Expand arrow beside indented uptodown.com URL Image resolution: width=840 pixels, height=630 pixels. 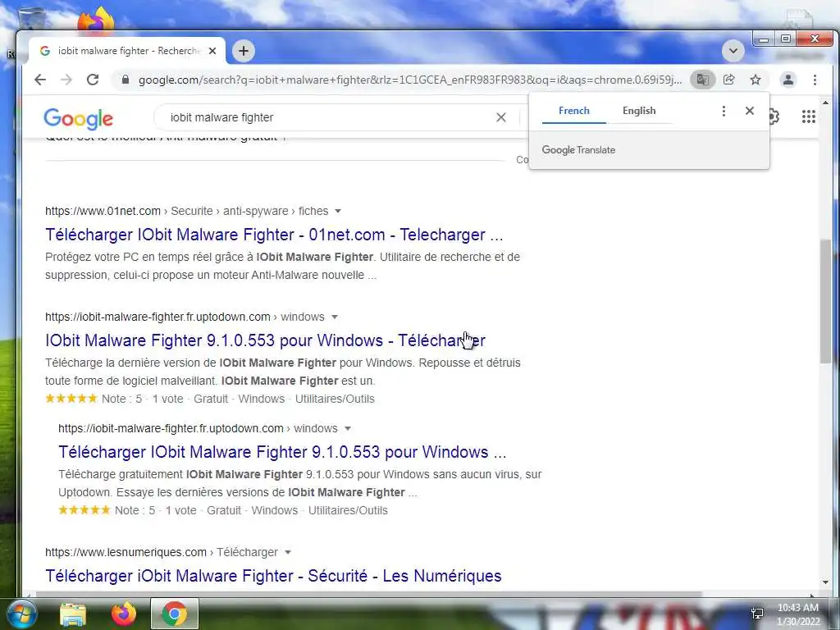pos(347,428)
